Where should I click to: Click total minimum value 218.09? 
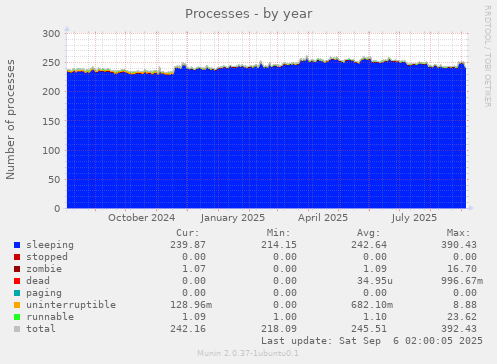coord(279,329)
